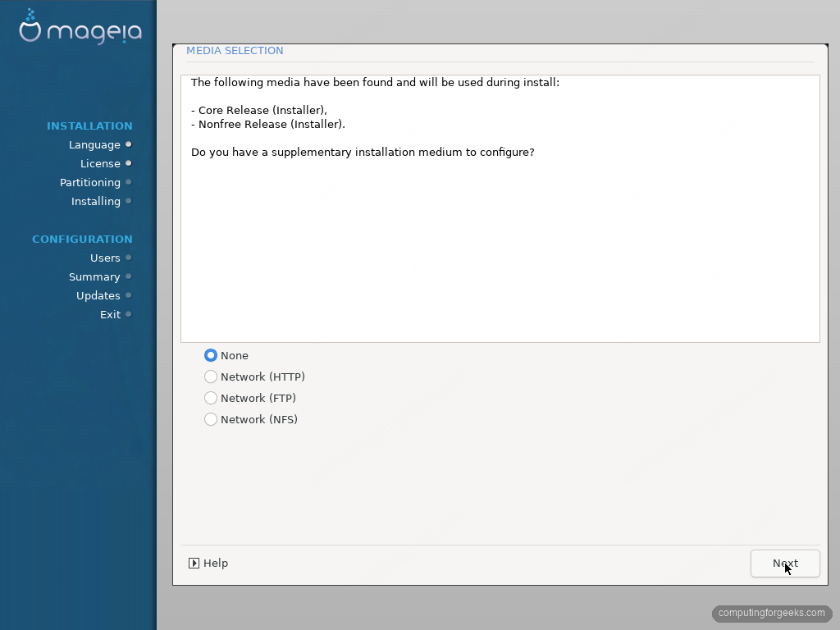Screen dimensions: 840x630
Task: Click the Users step in sidebar
Action: point(105,258)
